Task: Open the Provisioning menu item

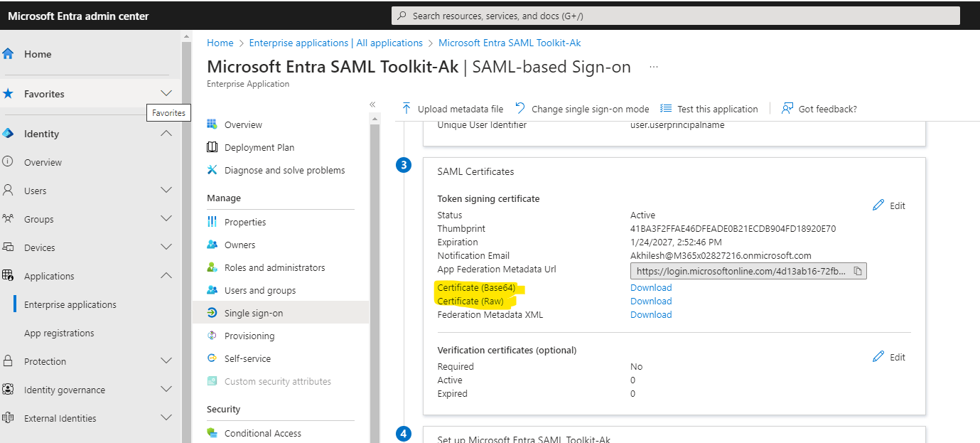Action: [x=249, y=336]
